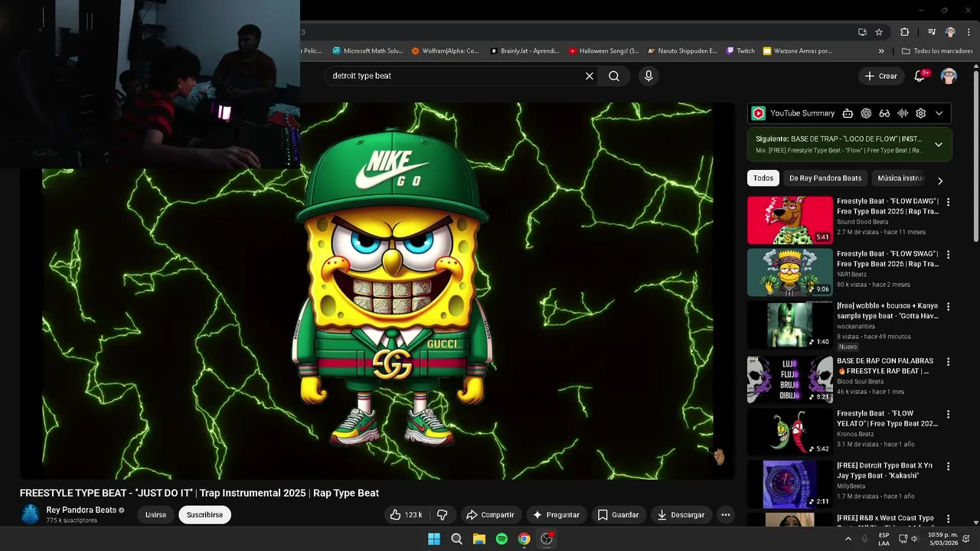Open options menu for FLOW DAWG video

point(949,202)
